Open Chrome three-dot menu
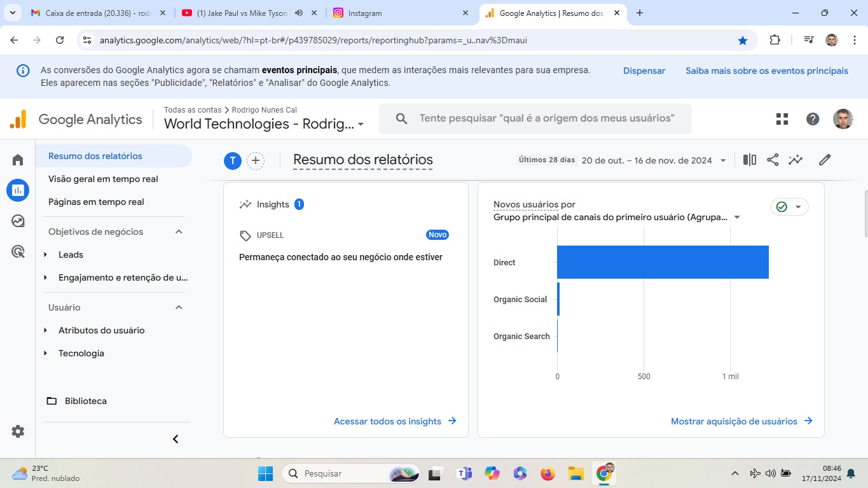The image size is (868, 488). click(x=854, y=40)
